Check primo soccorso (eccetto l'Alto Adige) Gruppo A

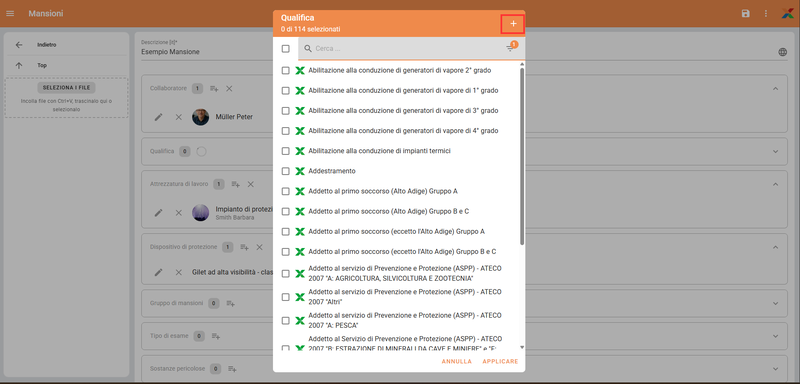pyautogui.click(x=286, y=232)
